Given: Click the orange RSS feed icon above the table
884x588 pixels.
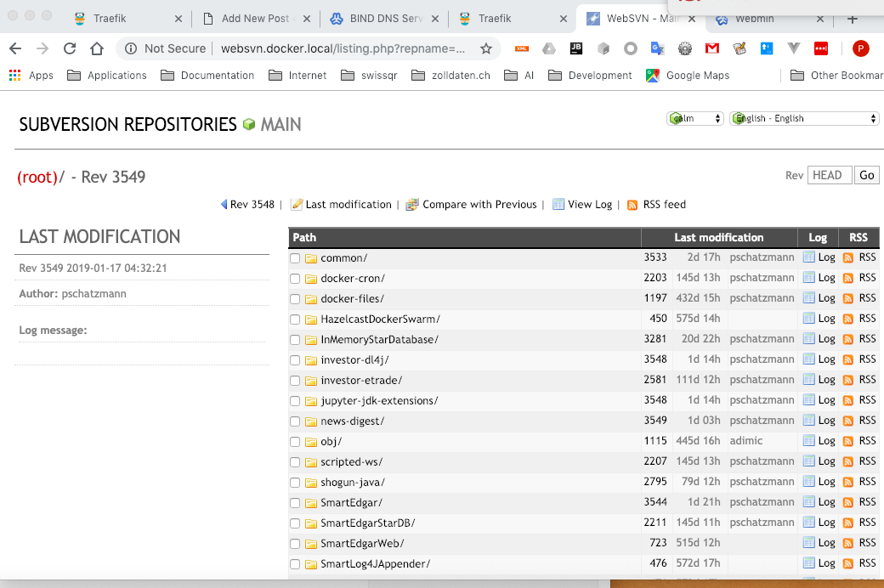Looking at the screenshot, I should (632, 204).
